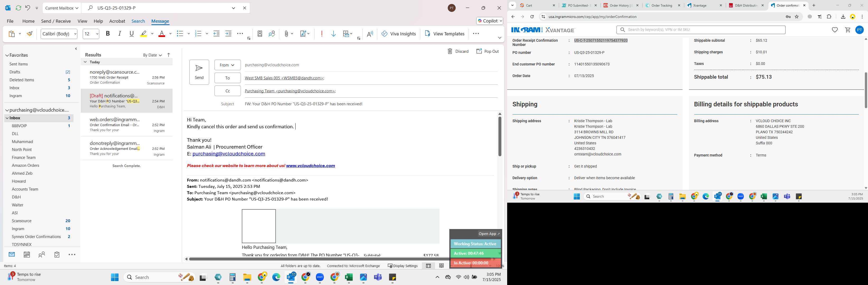This screenshot has width=868, height=285.
Task: Click the Chrome address bar URL
Action: point(592,16)
